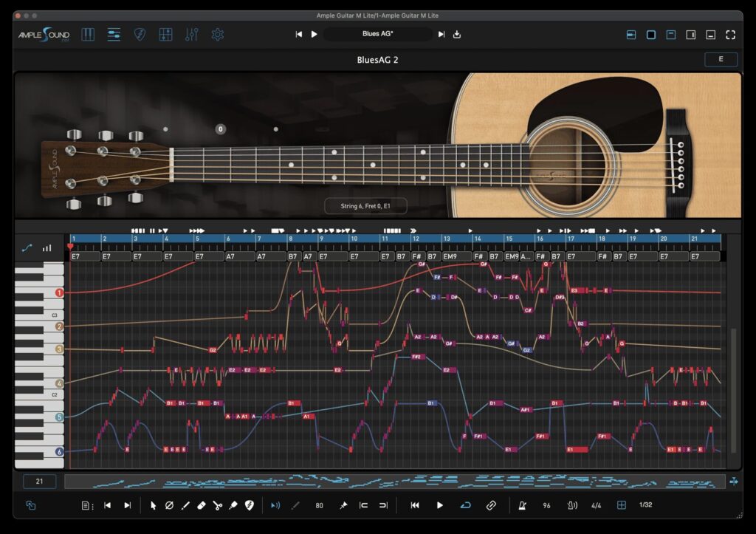756x534 pixels.
Task: Open the keyboard panel icon in top toolbar
Action: [x=88, y=35]
